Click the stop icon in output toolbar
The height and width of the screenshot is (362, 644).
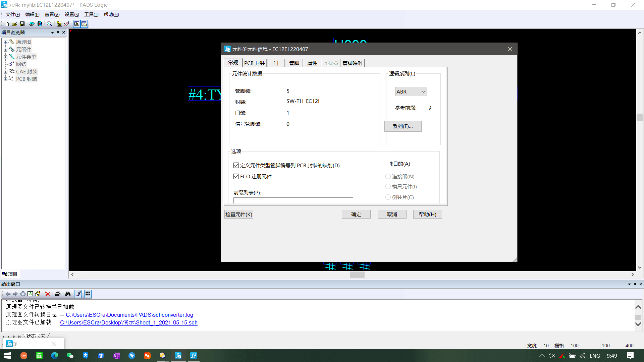[23, 294]
